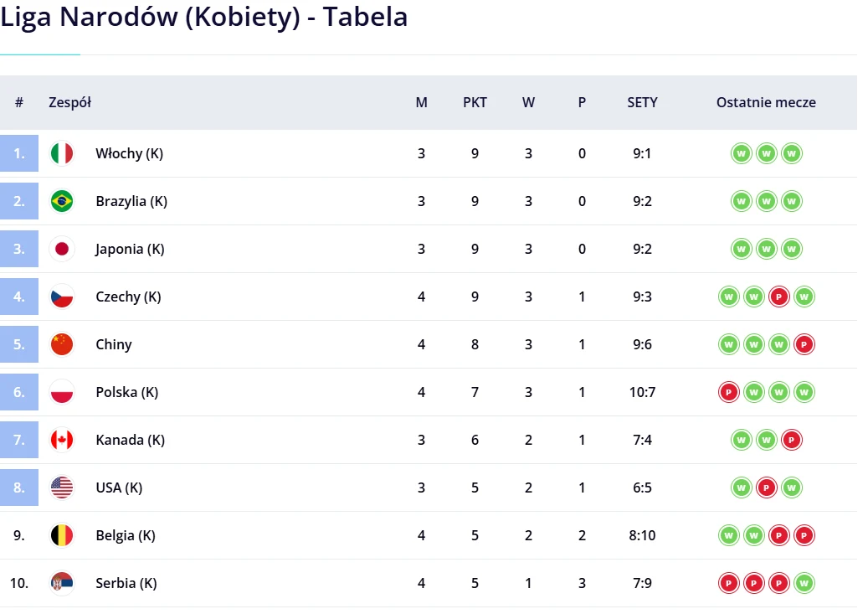This screenshot has width=868, height=614.
Task: Click Polska's first red P match badge
Action: pos(729,392)
